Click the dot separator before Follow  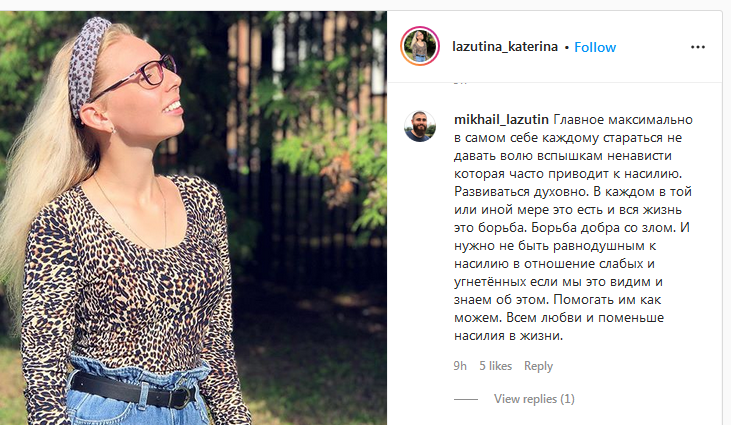click(x=566, y=48)
